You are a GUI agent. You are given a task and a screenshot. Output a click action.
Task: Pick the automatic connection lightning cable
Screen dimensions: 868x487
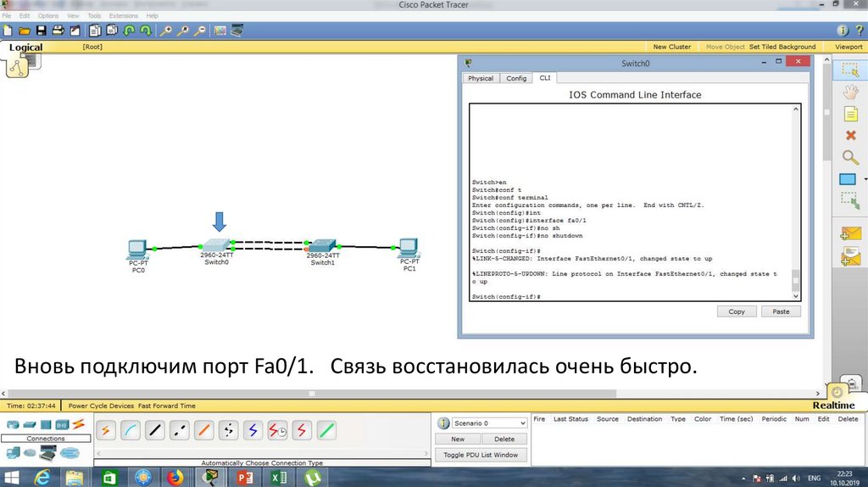(x=106, y=430)
